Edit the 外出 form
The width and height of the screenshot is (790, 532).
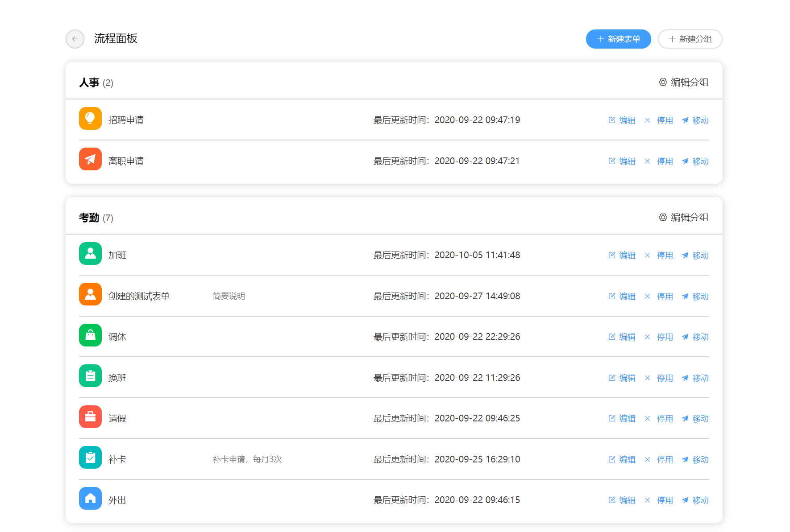click(x=622, y=500)
